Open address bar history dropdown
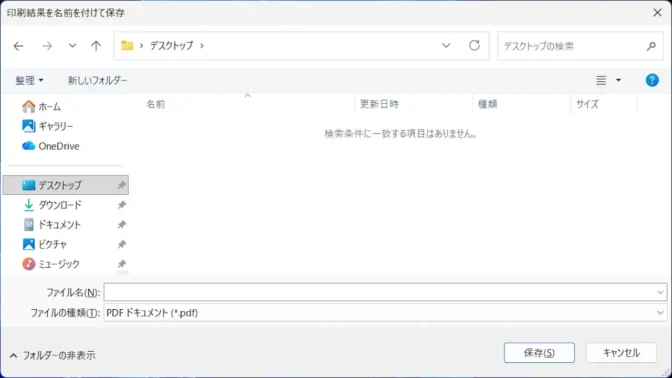This screenshot has width=672, height=378. click(446, 45)
